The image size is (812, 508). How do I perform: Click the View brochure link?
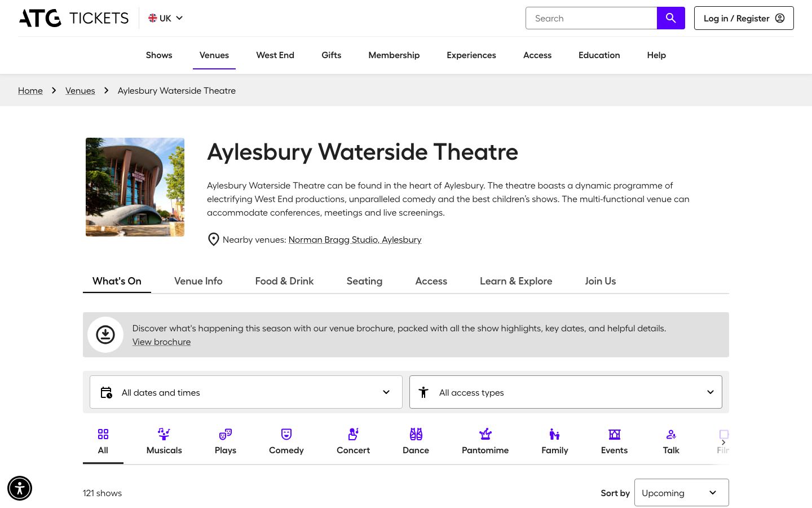tap(161, 341)
